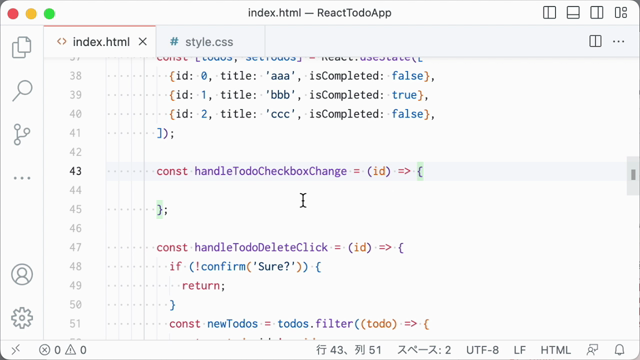Screen dimensions: 640x360
Task: Split the editor to the right
Action: click(x=595, y=41)
